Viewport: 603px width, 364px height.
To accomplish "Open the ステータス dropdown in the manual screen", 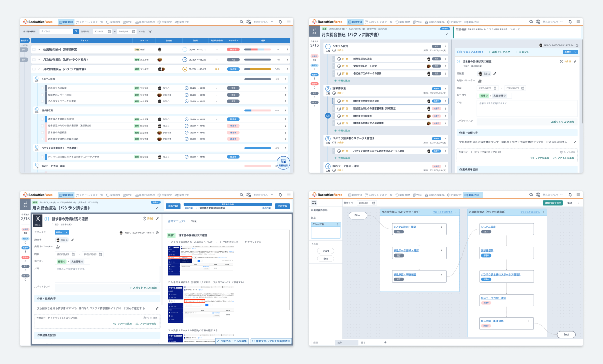I will 62,232.
